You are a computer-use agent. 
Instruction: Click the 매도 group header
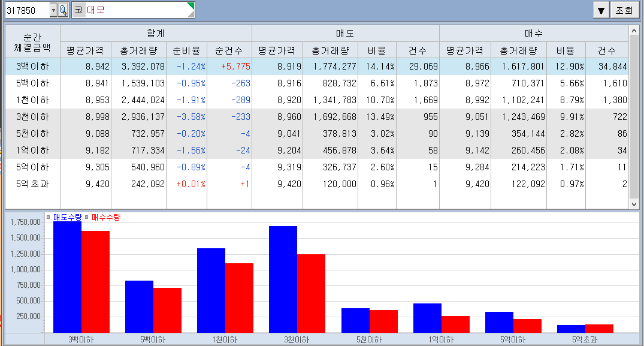click(346, 34)
